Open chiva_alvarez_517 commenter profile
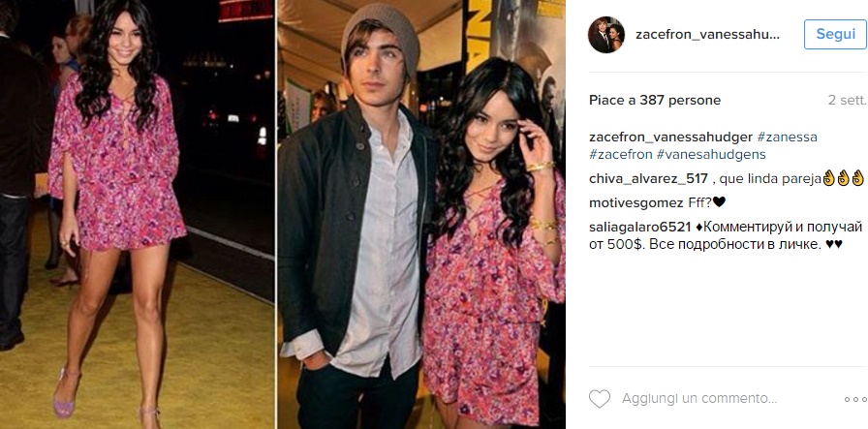Viewport: 868px width, 429px height. (x=648, y=179)
